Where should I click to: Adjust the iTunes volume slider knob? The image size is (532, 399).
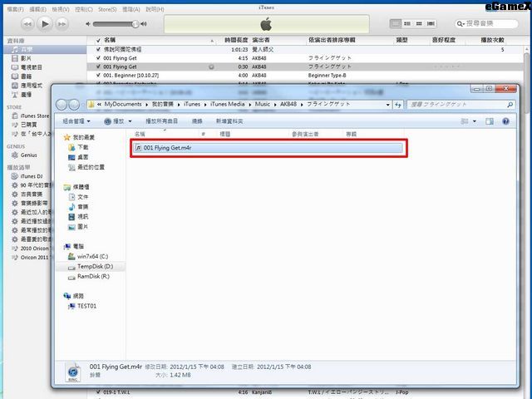coord(135,24)
